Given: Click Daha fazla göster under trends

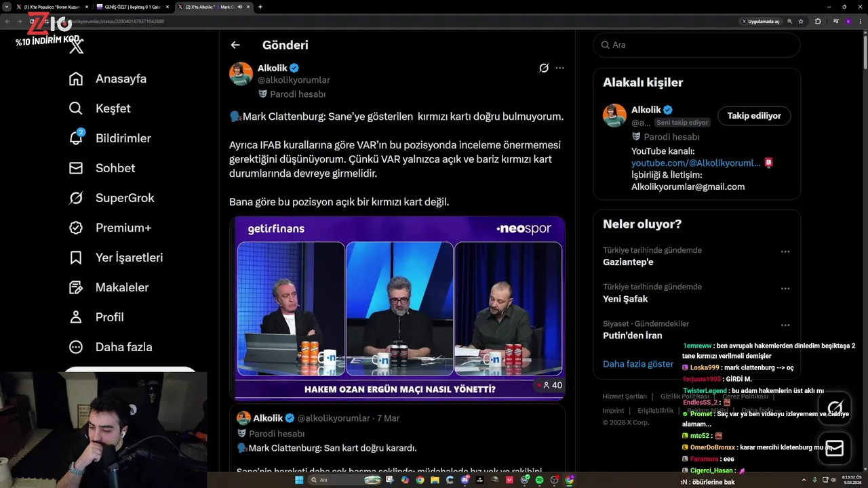Looking at the screenshot, I should (x=638, y=364).
